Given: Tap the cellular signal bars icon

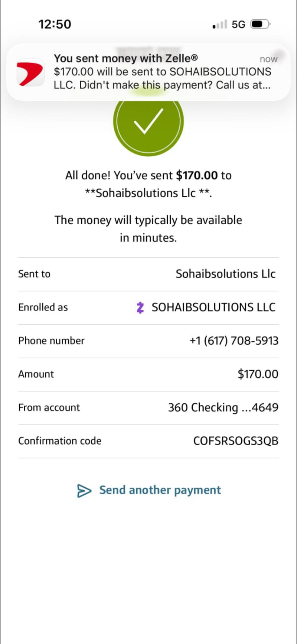Looking at the screenshot, I should [220, 25].
